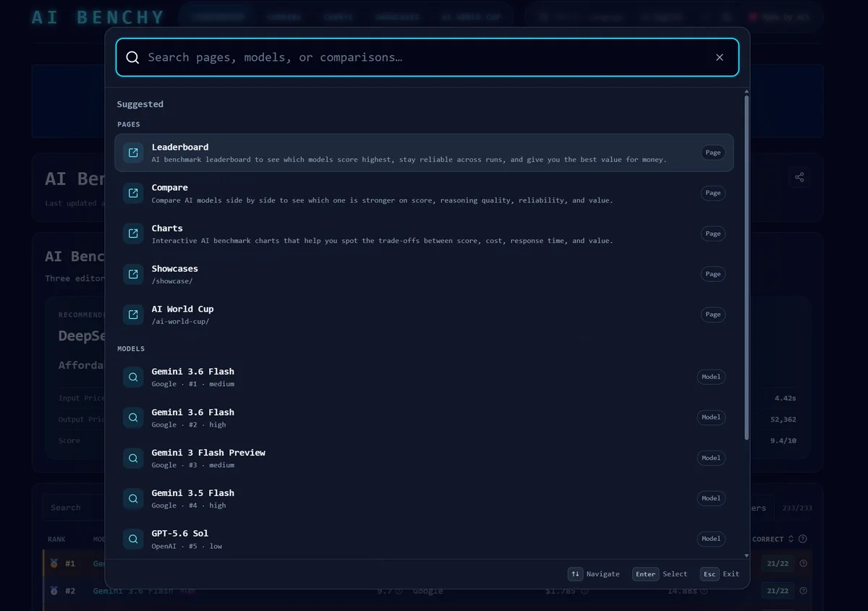
Task: Select the Gemini 3.5 Flash model result
Action: 424,498
